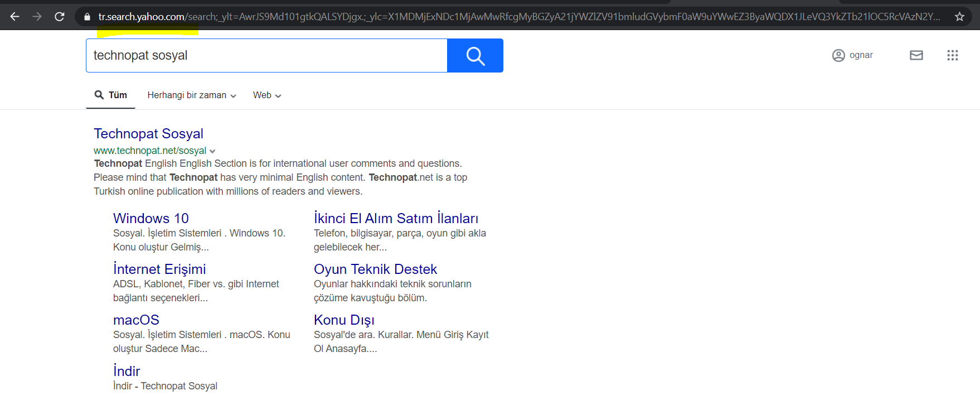The height and width of the screenshot is (405, 980).
Task: Open the Technopat Sosyal result title
Action: coord(148,134)
